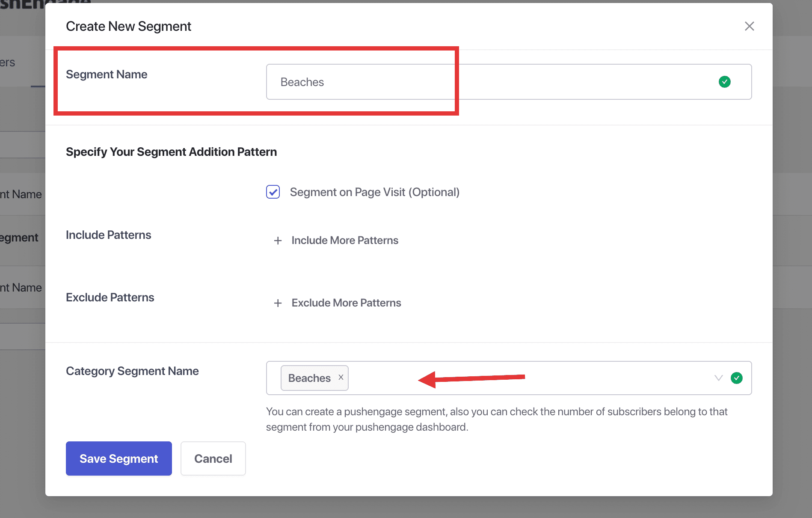Click the 'Segment Name' field label
Screen dimensions: 812x518
[107, 74]
